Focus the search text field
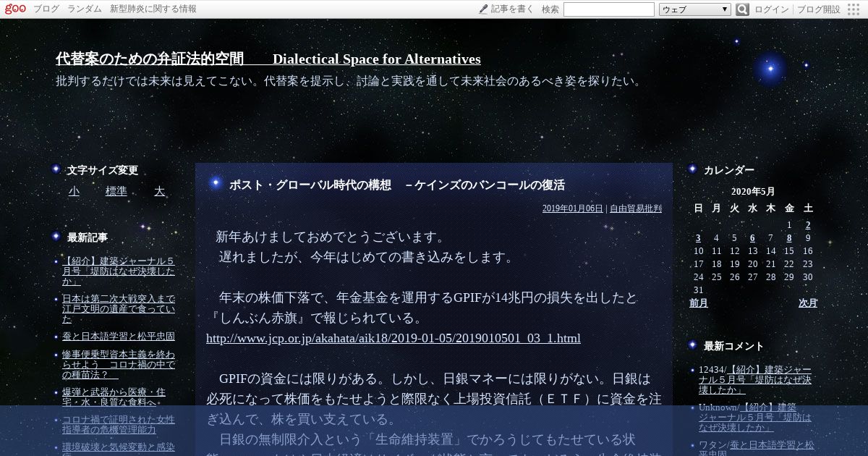 click(x=608, y=9)
